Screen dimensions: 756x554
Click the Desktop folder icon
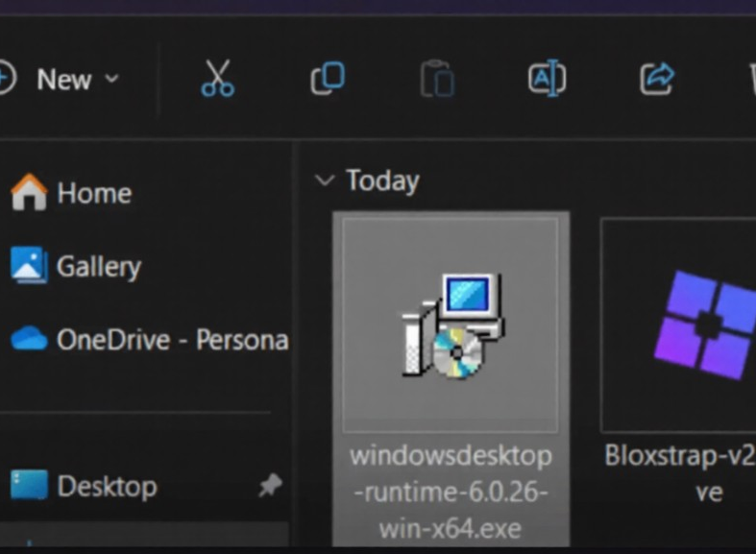point(29,485)
